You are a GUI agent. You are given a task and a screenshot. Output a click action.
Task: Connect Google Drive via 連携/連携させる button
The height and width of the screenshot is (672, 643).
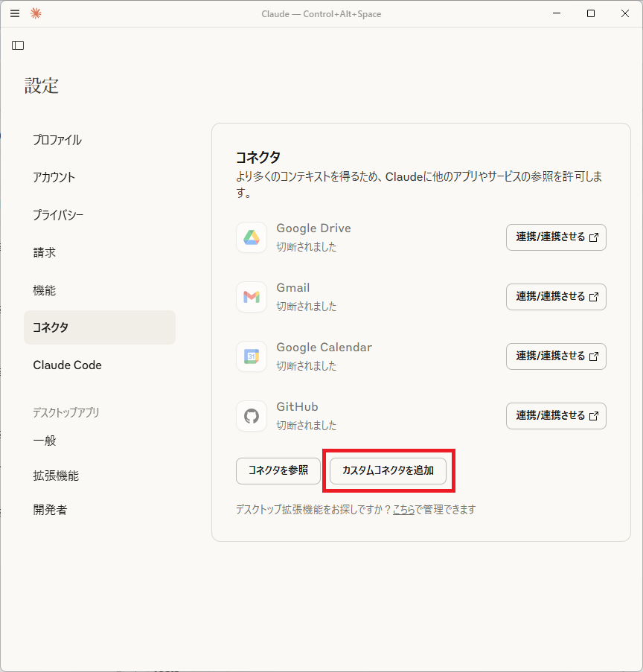(556, 237)
